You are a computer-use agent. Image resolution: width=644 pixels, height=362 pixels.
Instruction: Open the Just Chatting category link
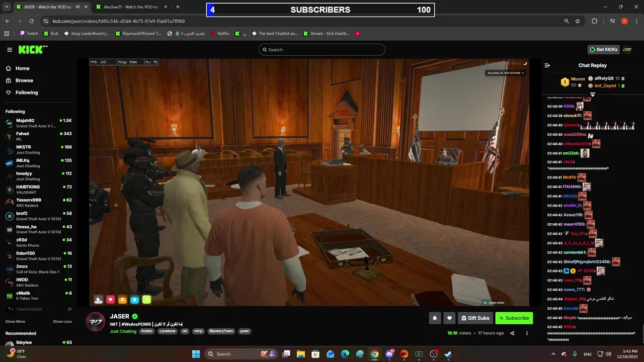pos(123,331)
